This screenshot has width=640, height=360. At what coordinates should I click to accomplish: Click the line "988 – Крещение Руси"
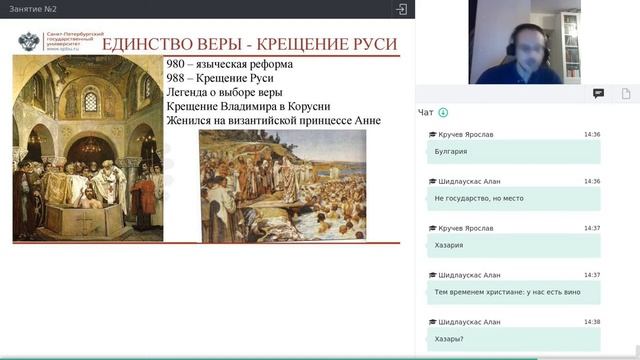coord(220,78)
